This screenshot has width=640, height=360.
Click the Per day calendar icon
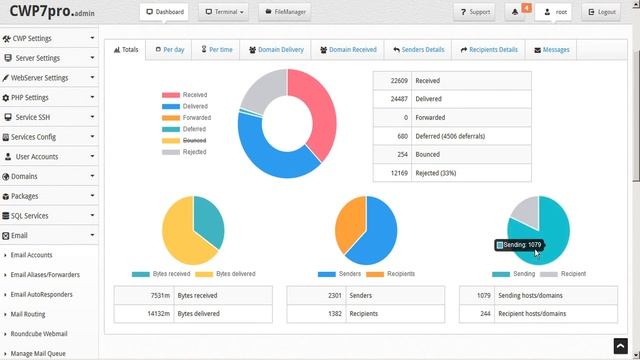pos(158,49)
